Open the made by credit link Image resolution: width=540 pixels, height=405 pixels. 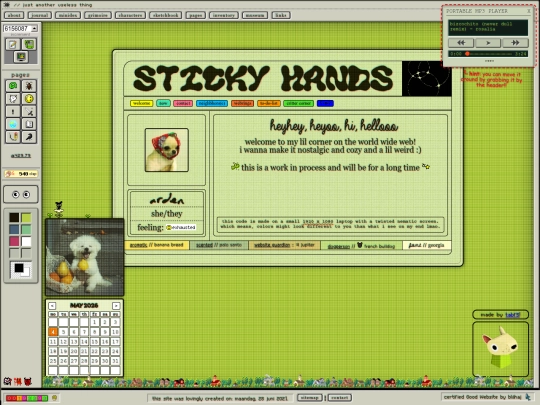[512, 315]
